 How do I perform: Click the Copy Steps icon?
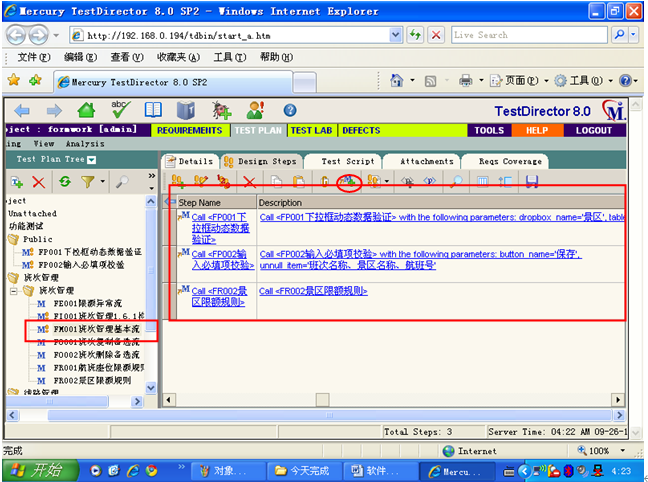pyautogui.click(x=276, y=181)
